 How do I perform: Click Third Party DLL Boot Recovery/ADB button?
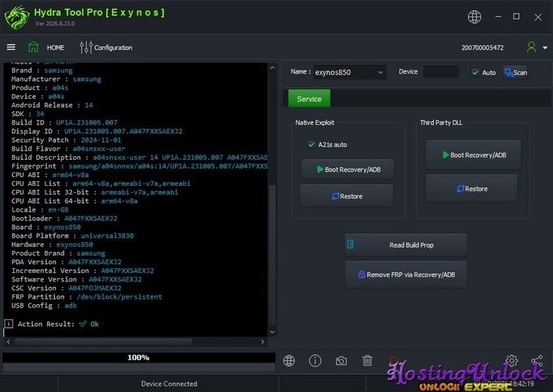tap(473, 154)
